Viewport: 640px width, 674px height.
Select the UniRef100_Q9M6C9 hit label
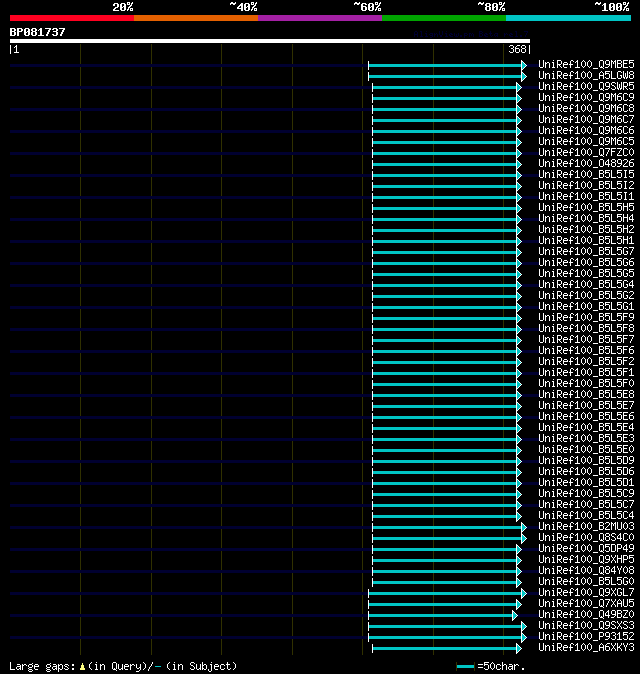[586, 98]
